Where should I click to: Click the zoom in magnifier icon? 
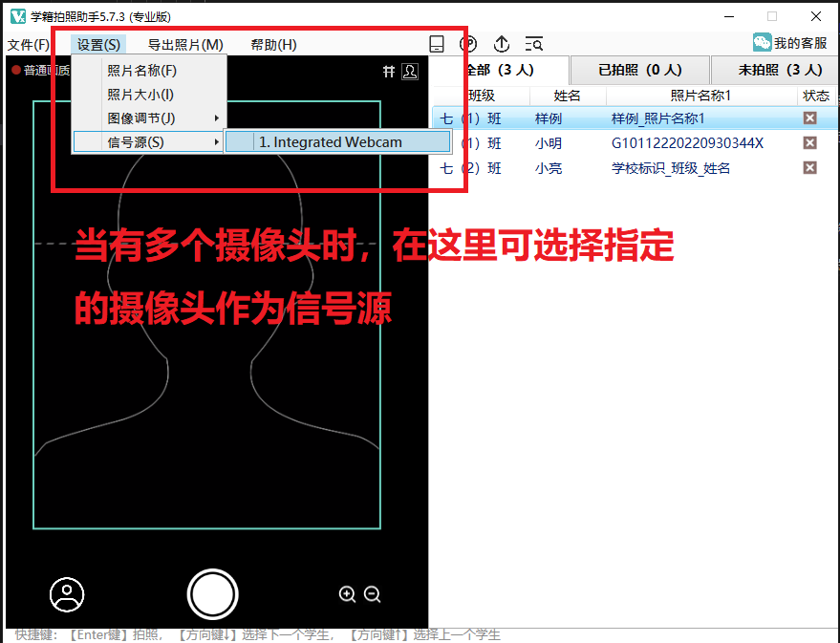pyautogui.click(x=347, y=594)
